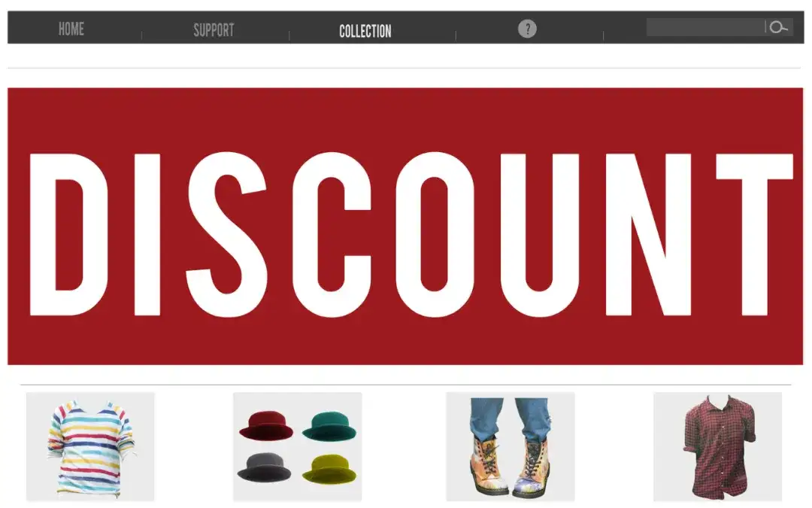Viewport: 812px width, 508px height.
Task: Click the red DISCOUNT banner
Action: 405,226
